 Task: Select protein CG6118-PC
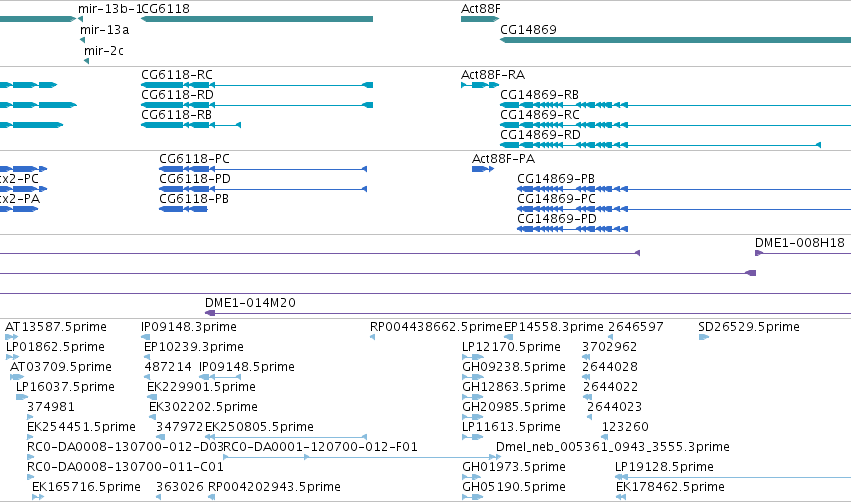[263, 169]
